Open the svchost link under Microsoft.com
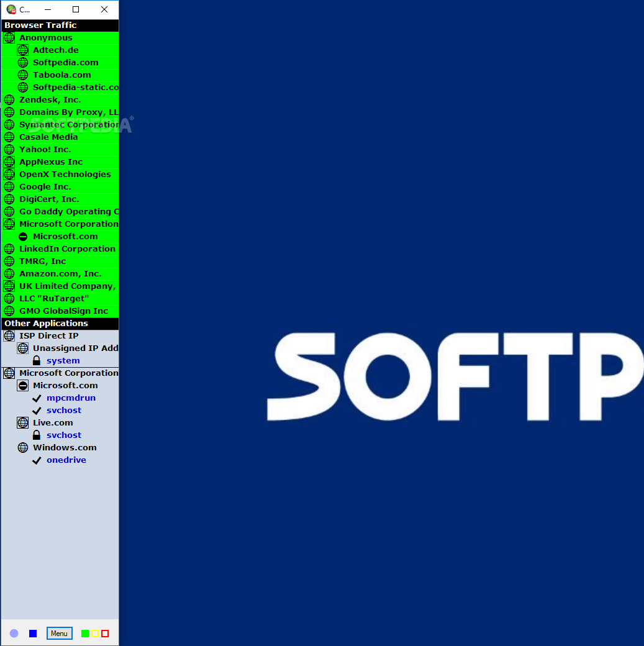Viewport: 644px width, 646px height. [64, 411]
